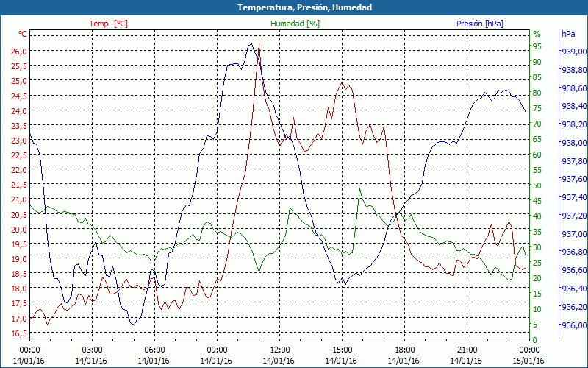Click the 938,40 pressure axis value
This screenshot has width=588, height=368.
pyautogui.click(x=575, y=106)
